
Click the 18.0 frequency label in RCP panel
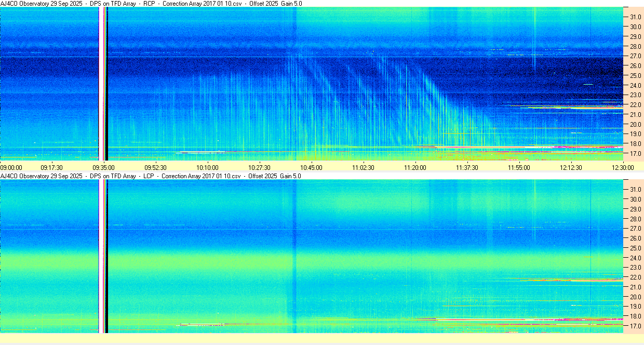(635, 144)
